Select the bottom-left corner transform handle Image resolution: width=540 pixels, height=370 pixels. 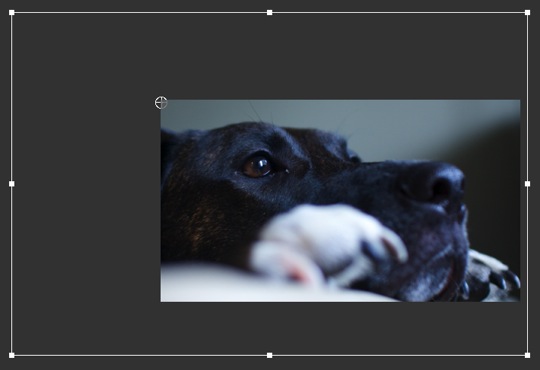[x=12, y=355]
